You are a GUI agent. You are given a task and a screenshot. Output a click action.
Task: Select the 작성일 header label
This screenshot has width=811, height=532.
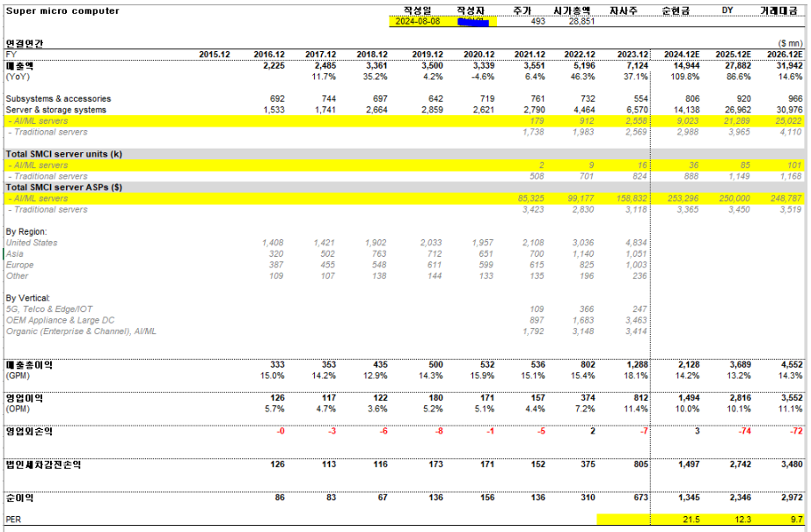[418, 11]
